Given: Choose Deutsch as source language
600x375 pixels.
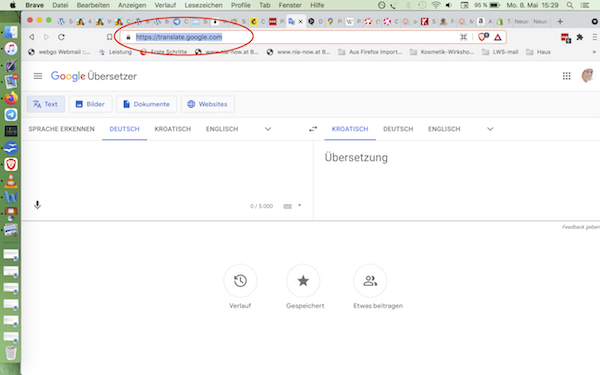Looking at the screenshot, I should (124, 129).
